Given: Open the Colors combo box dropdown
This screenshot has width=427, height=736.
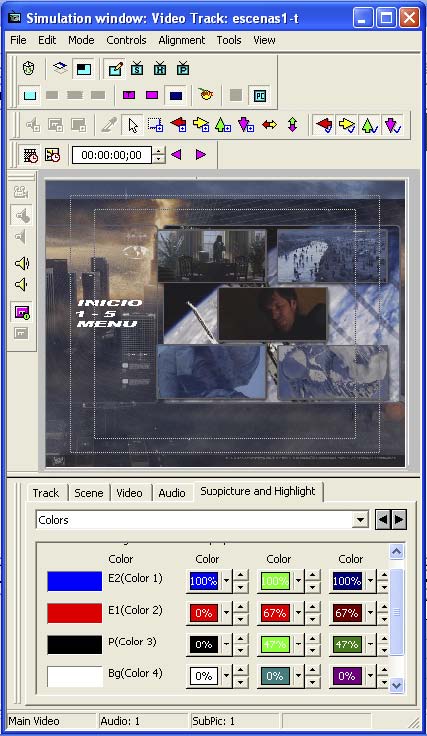Looking at the screenshot, I should (360, 520).
